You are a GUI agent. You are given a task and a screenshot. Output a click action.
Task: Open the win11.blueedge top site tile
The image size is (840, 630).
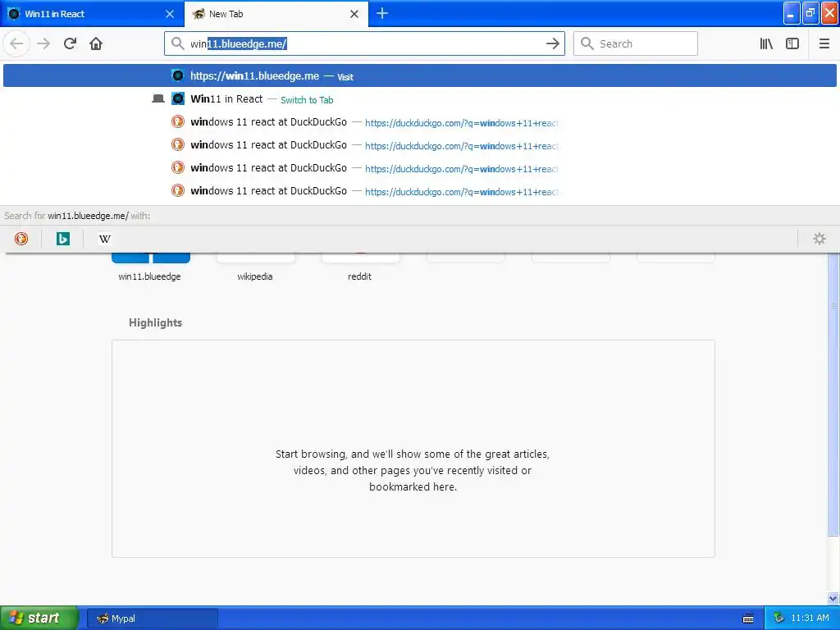pos(150,267)
